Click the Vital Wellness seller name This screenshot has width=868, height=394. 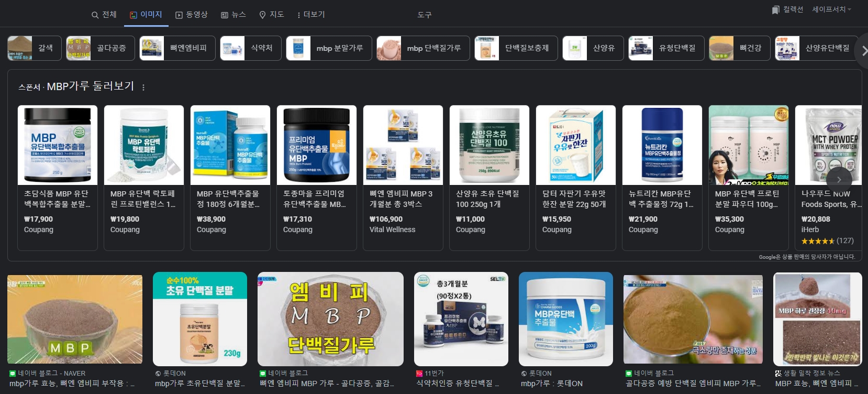[x=392, y=229]
